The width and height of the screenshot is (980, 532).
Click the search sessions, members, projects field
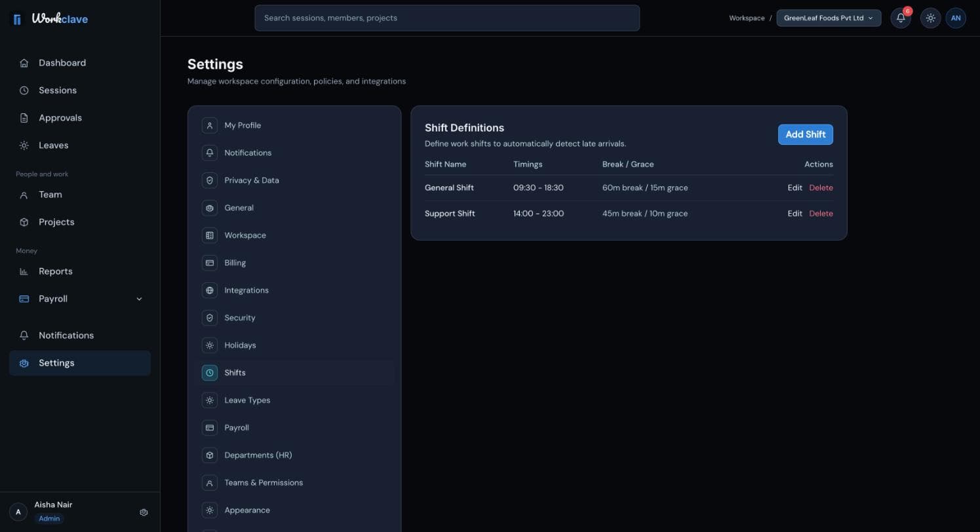447,18
